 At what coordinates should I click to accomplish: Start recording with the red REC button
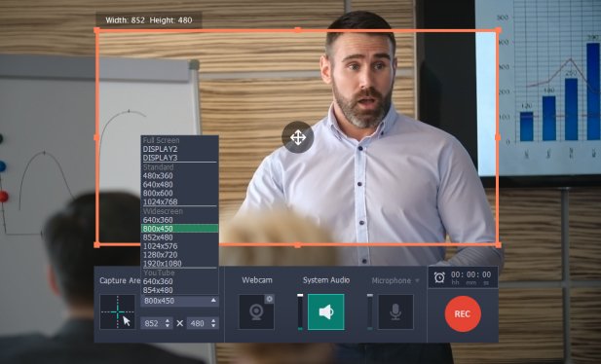pyautogui.click(x=463, y=313)
